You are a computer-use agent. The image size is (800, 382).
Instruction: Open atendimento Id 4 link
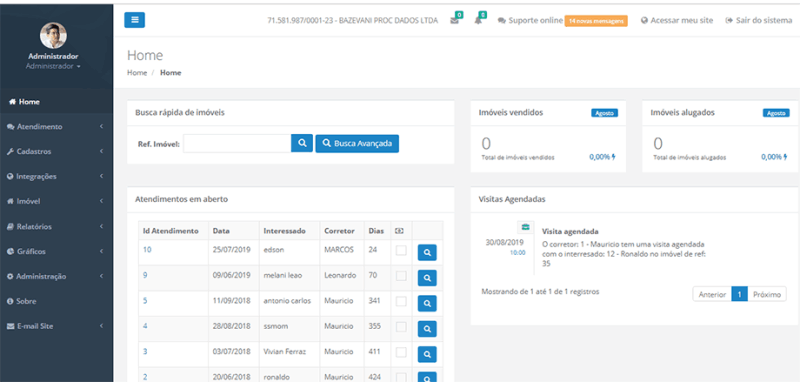(145, 326)
